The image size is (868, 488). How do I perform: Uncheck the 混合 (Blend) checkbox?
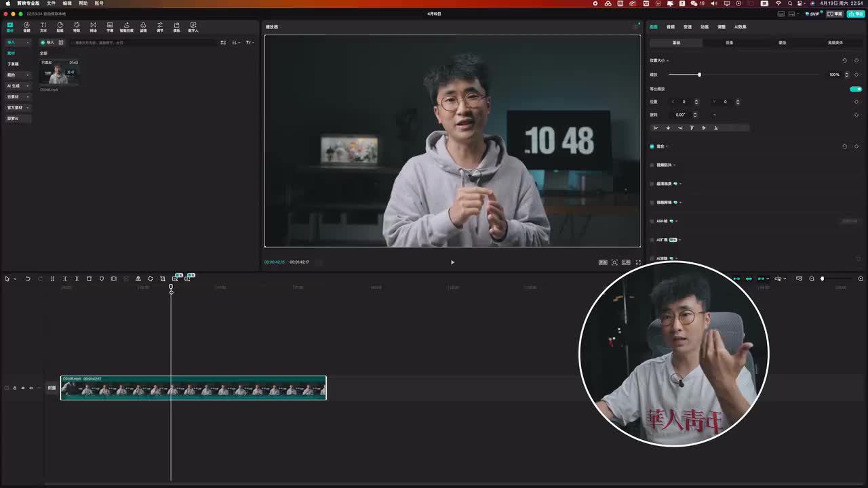click(652, 146)
